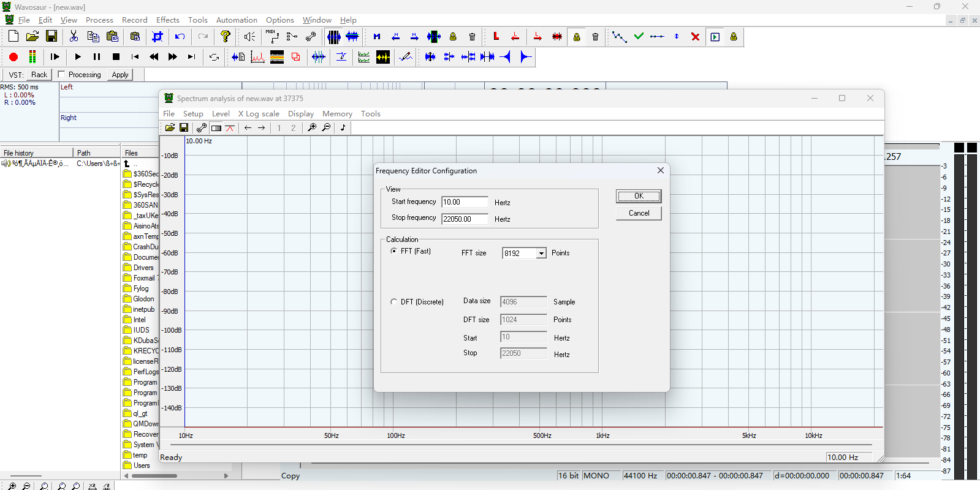Click the musical note icon in the spectrum toolbar
980x490 pixels.
coord(343,128)
